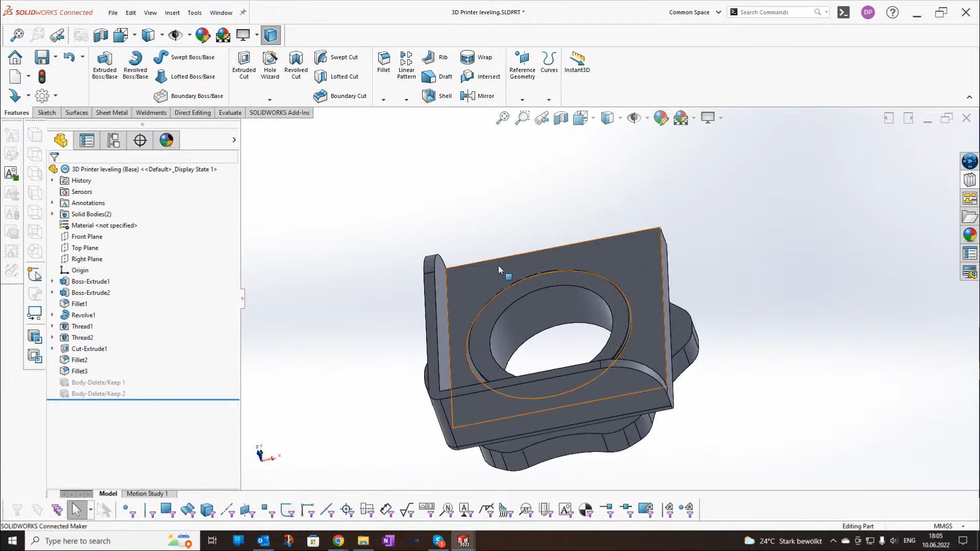Select the Linear Pattern tool

coord(406,65)
